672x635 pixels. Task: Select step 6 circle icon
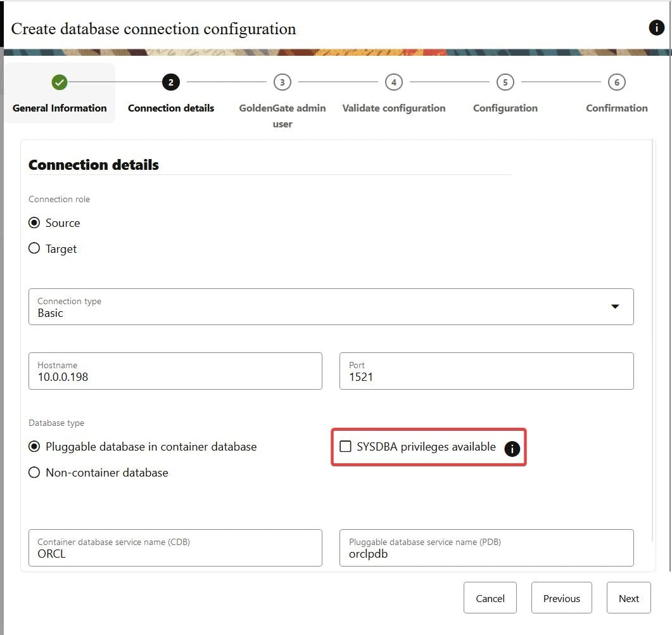click(x=616, y=82)
